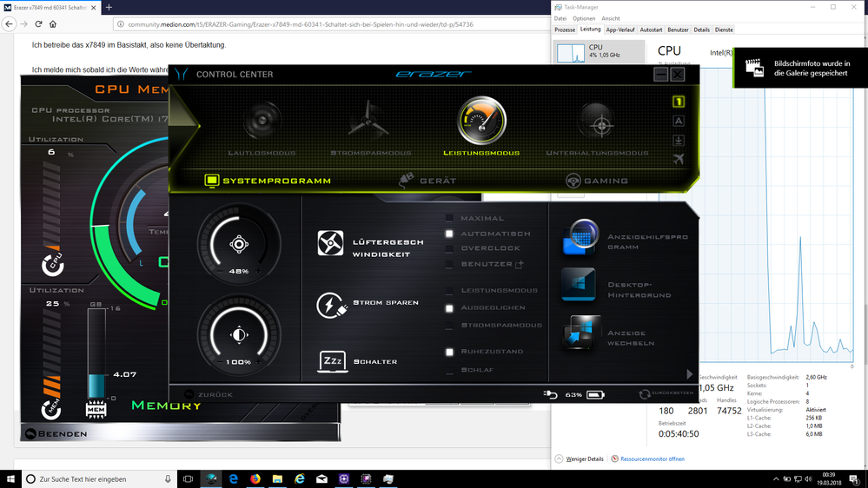The width and height of the screenshot is (868, 488).
Task: Show next page with right arrow
Action: [690, 374]
